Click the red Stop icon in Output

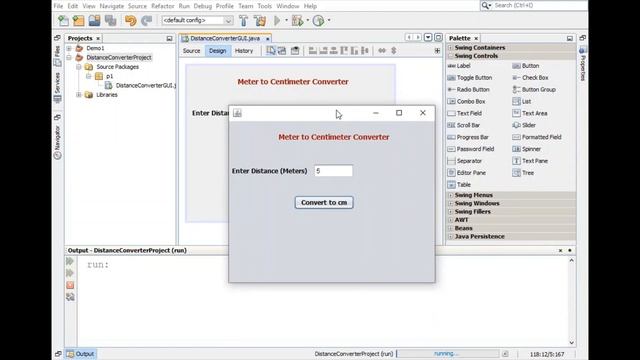tap(70, 285)
